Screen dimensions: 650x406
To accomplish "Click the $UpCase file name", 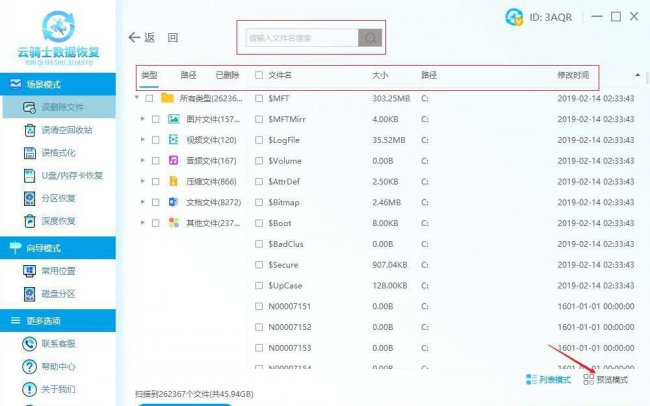I will (x=285, y=286).
